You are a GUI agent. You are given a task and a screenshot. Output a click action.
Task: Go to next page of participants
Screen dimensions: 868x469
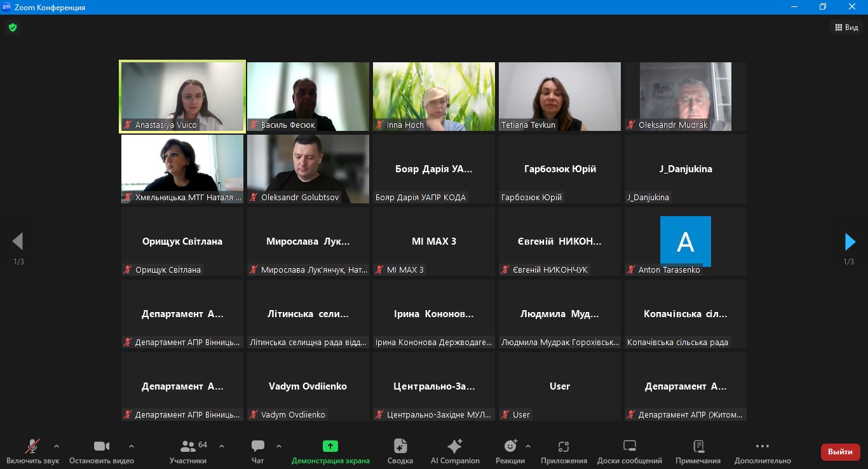click(850, 241)
